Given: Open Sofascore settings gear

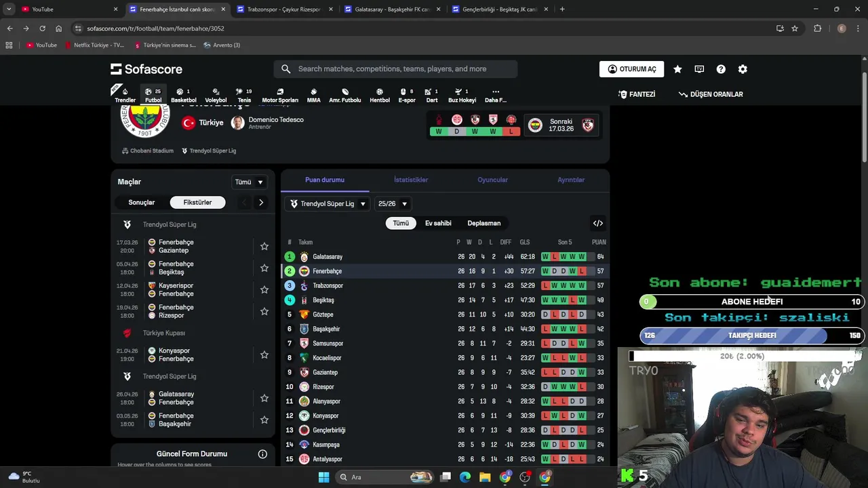Looking at the screenshot, I should [x=743, y=69].
